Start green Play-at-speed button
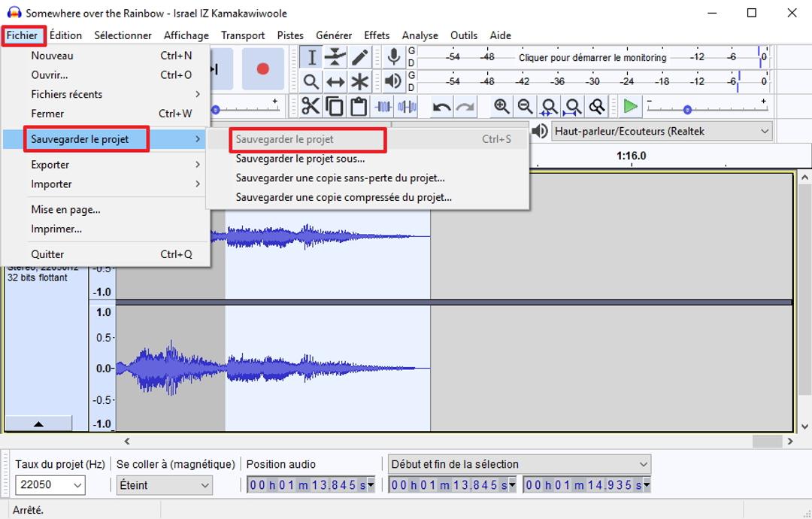The image size is (812, 519). (x=630, y=107)
